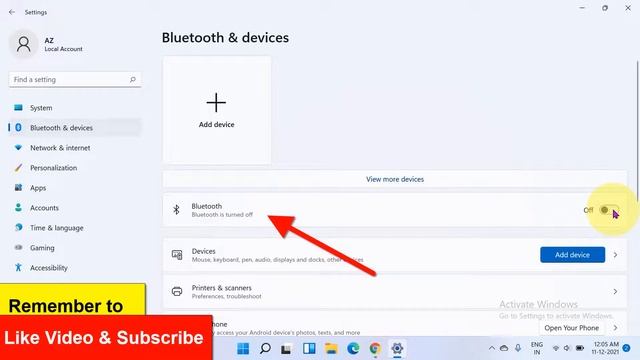Open ENG IN language switcher
Viewport: 640px width, 360px height.
[x=537, y=348]
